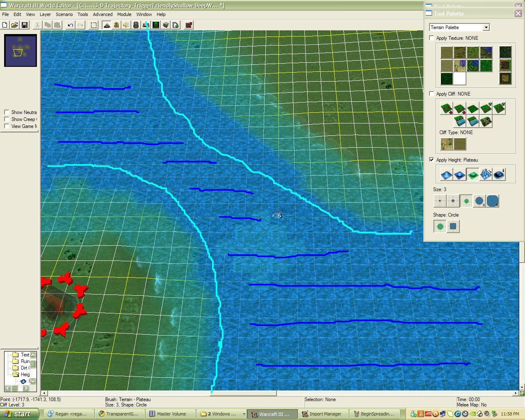Click the New Map toolbar icon
Viewport: 525px width, 420px height.
(5, 25)
